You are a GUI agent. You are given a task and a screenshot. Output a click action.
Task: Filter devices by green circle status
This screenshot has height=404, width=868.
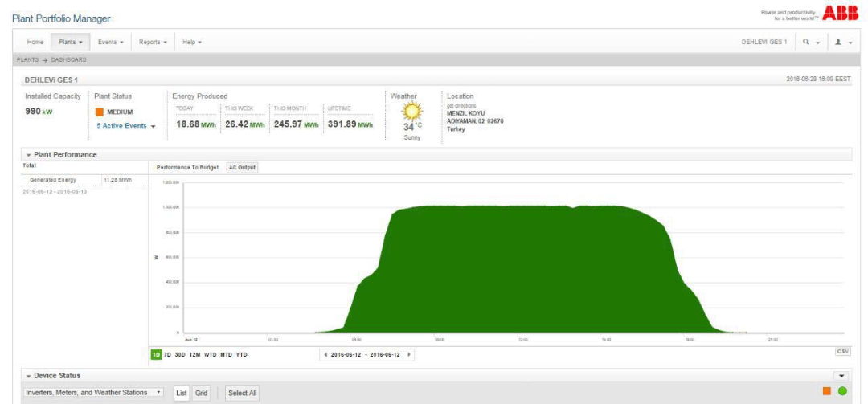pos(842,391)
